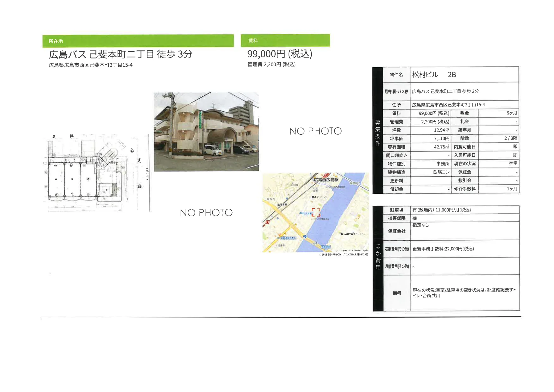This screenshot has width=554, height=392.
Task: Click the lower NO PHOTO placeholder
Action: 206,213
